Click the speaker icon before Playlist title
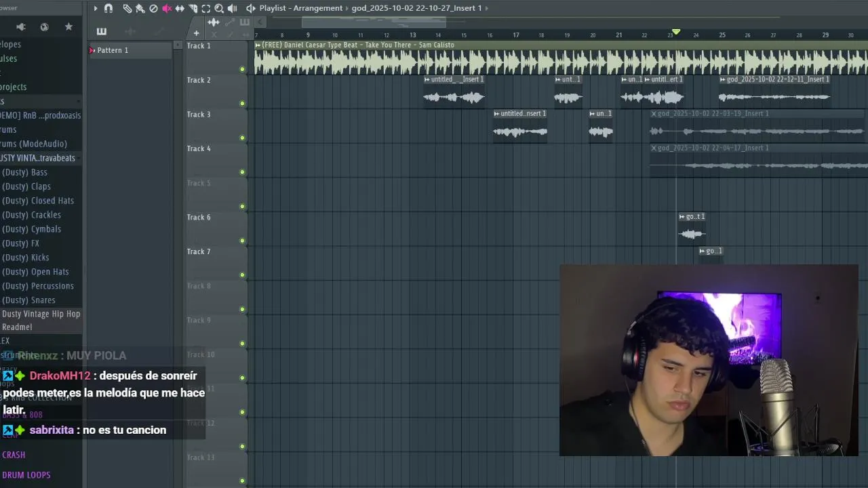 tap(250, 8)
